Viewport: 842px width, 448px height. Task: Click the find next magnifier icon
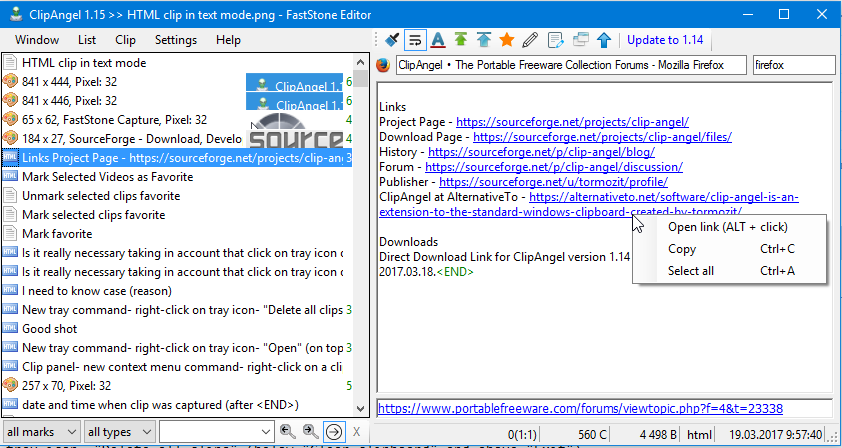click(x=310, y=431)
